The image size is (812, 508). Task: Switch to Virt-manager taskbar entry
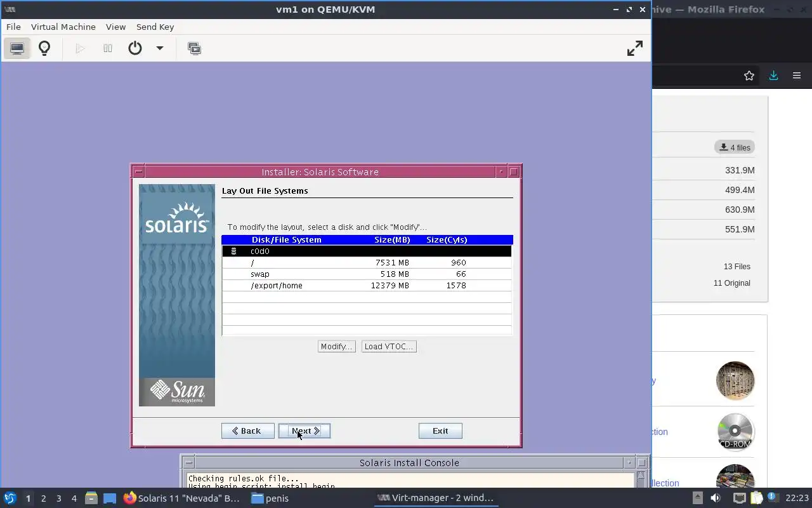[435, 498]
